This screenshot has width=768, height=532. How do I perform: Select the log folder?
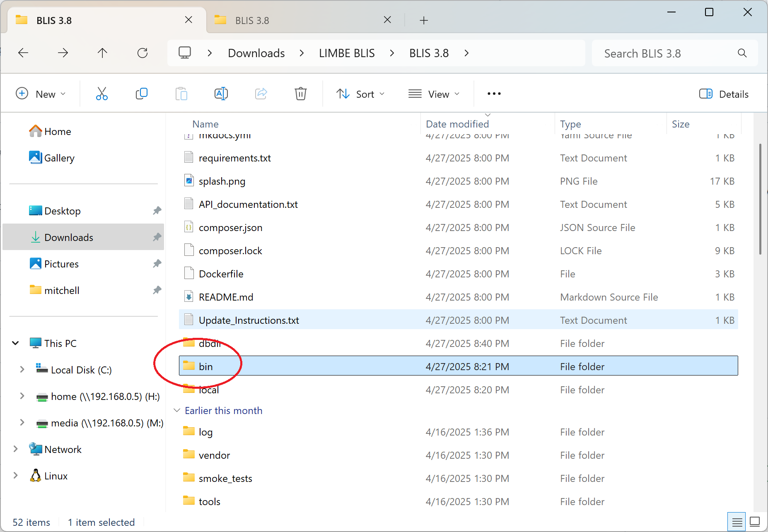pos(458,432)
